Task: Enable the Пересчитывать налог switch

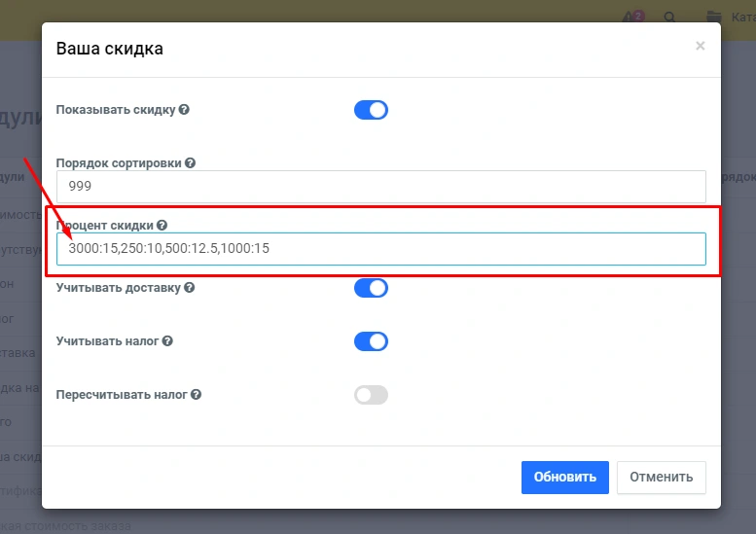Action: coord(371,395)
